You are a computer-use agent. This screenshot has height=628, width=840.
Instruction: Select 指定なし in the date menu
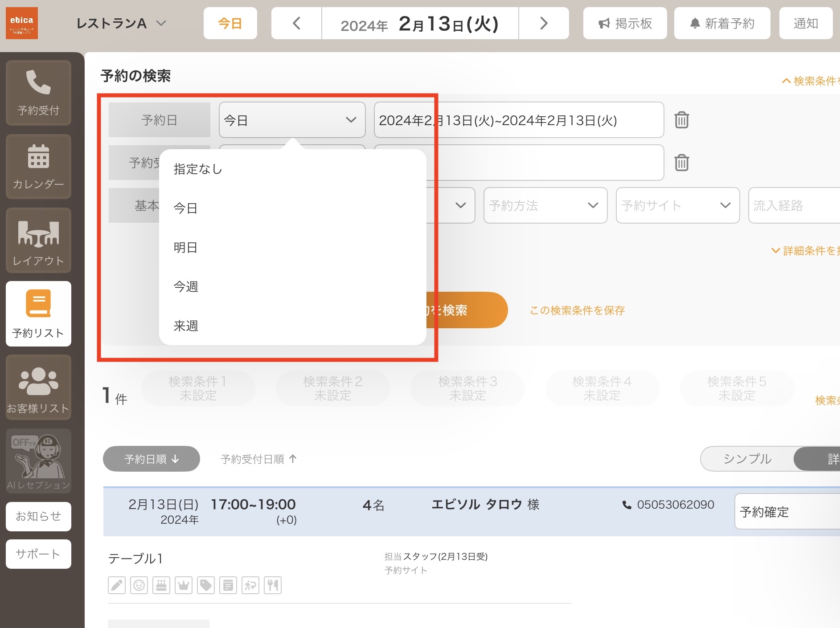click(x=293, y=169)
